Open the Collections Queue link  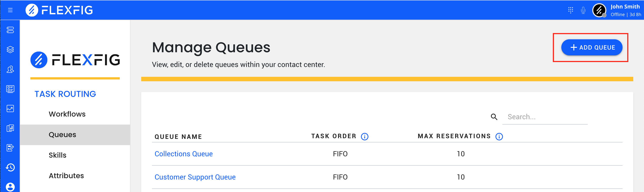pos(183,154)
